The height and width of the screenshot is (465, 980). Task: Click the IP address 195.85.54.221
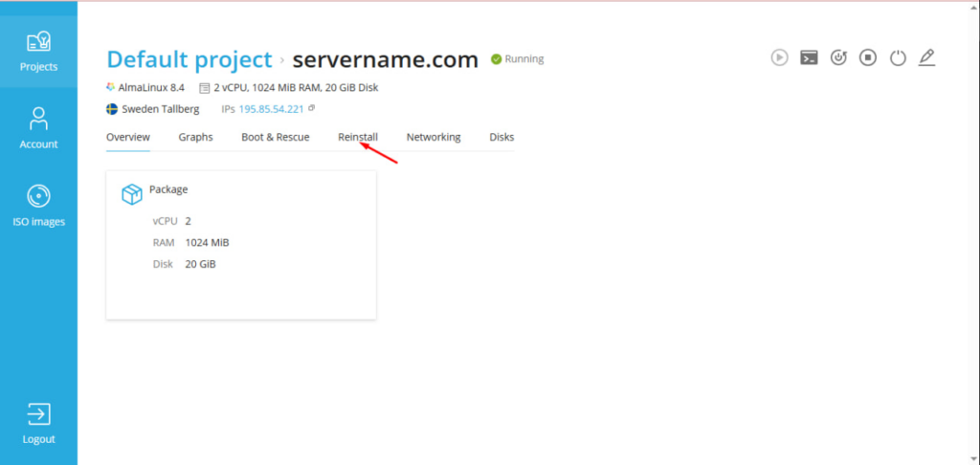click(x=271, y=109)
